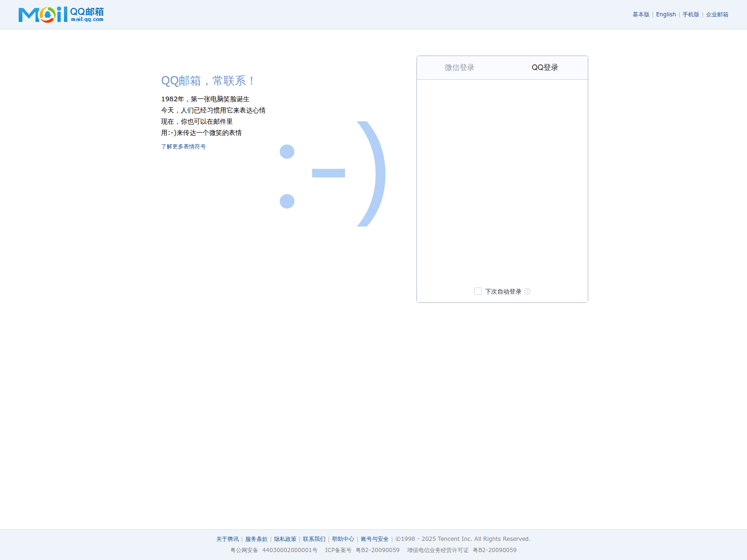Click the QQ Mail logo
Image resolution: width=747 pixels, height=560 pixels.
[x=61, y=14]
